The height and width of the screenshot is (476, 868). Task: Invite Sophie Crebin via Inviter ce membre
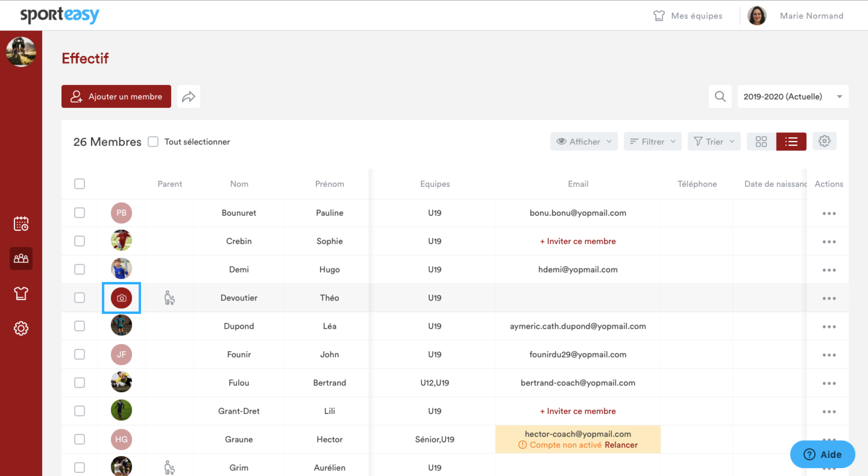578,241
